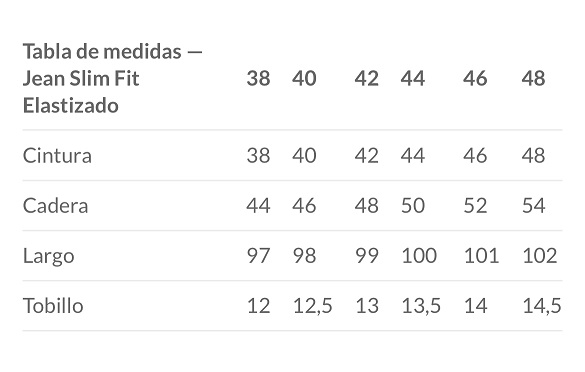The width and height of the screenshot is (585, 372).
Task: Click the Largo row label
Action: click(x=49, y=256)
